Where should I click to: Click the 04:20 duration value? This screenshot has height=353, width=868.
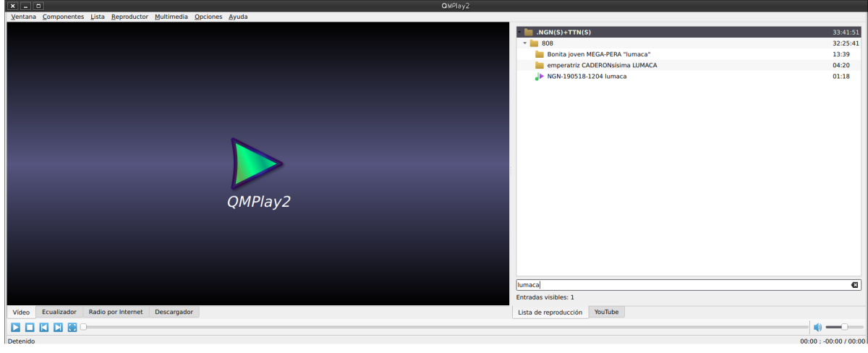[841, 65]
